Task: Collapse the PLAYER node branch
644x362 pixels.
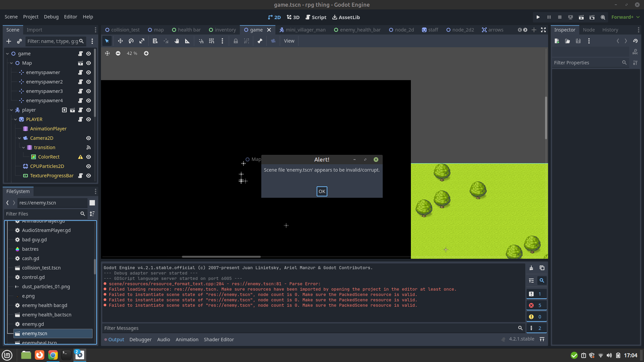Action: [15, 119]
